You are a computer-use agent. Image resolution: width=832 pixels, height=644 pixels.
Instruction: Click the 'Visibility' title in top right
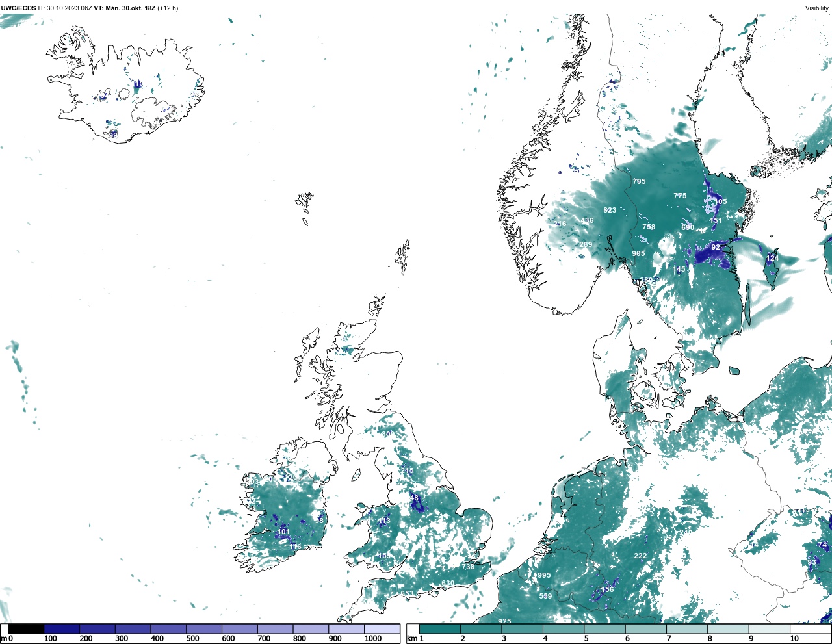817,8
